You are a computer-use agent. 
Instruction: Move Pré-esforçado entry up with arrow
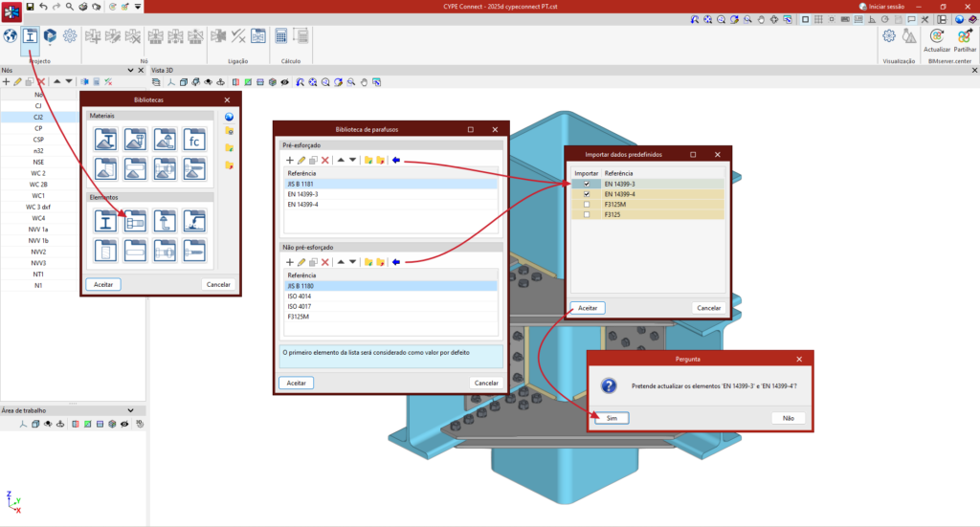[341, 161]
